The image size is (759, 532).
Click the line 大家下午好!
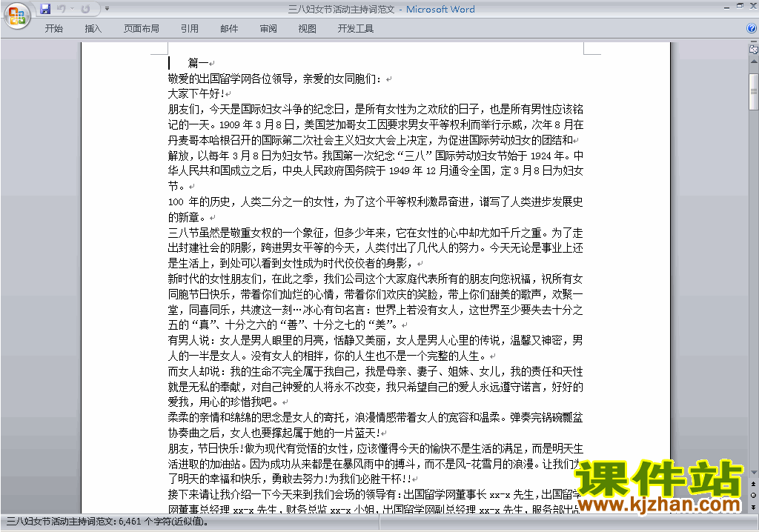click(x=196, y=94)
